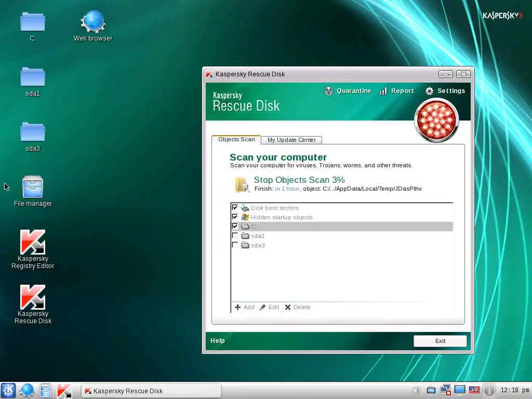Click the scan folder magnifier icon
Image resolution: width=532 pixels, height=399 pixels.
pyautogui.click(x=242, y=184)
